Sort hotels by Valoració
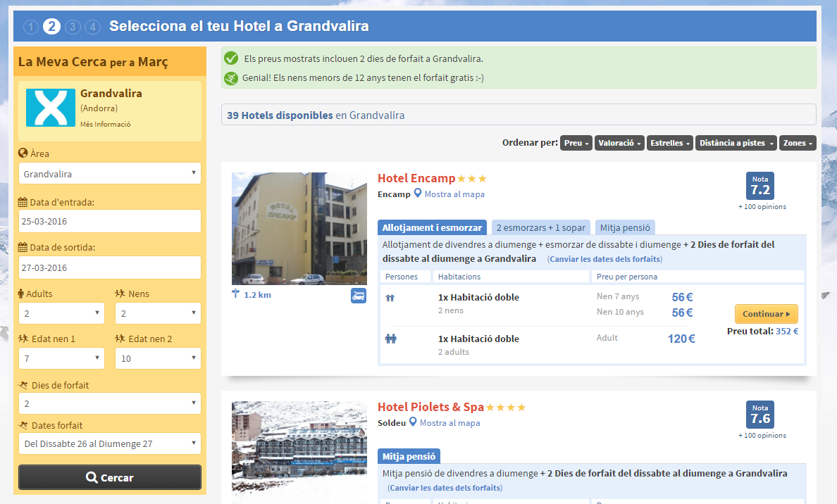 (x=619, y=143)
